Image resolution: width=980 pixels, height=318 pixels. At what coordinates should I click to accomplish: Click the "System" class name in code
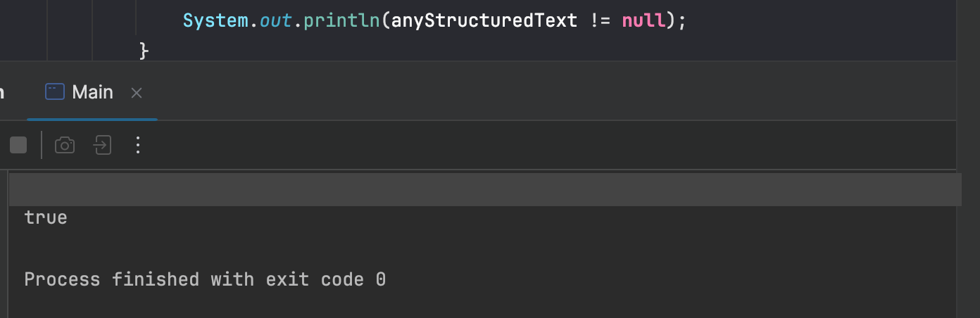[x=215, y=20]
